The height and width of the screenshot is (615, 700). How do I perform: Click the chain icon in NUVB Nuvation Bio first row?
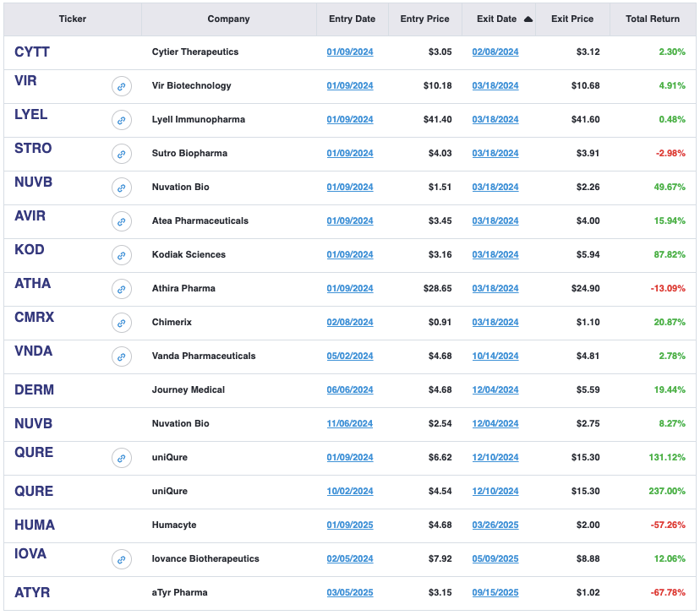point(122,188)
